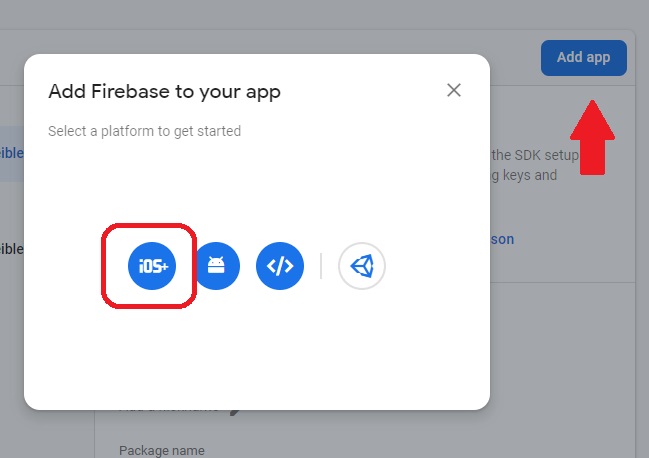Screen dimensions: 649x458
Task: Close the Add Firebase dialog with X
Action: (x=454, y=90)
